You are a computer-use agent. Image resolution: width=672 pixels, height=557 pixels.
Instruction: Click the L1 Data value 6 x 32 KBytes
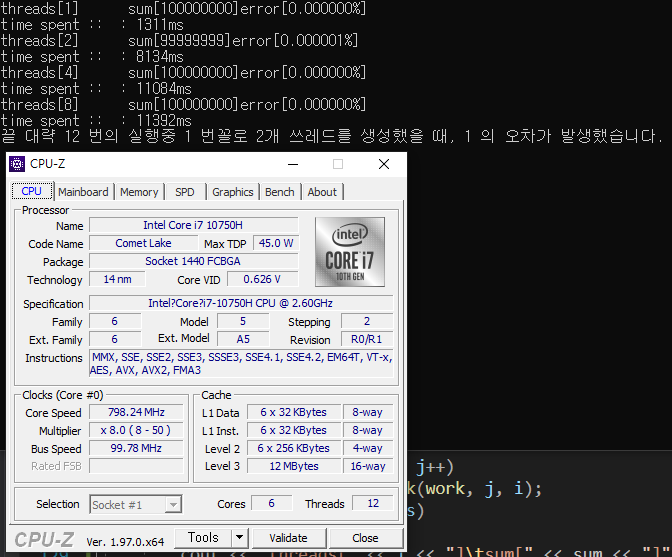click(x=294, y=412)
